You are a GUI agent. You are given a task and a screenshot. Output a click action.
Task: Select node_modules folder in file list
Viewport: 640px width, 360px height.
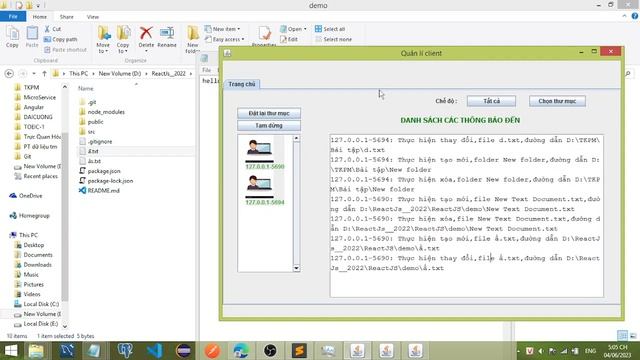pyautogui.click(x=106, y=112)
